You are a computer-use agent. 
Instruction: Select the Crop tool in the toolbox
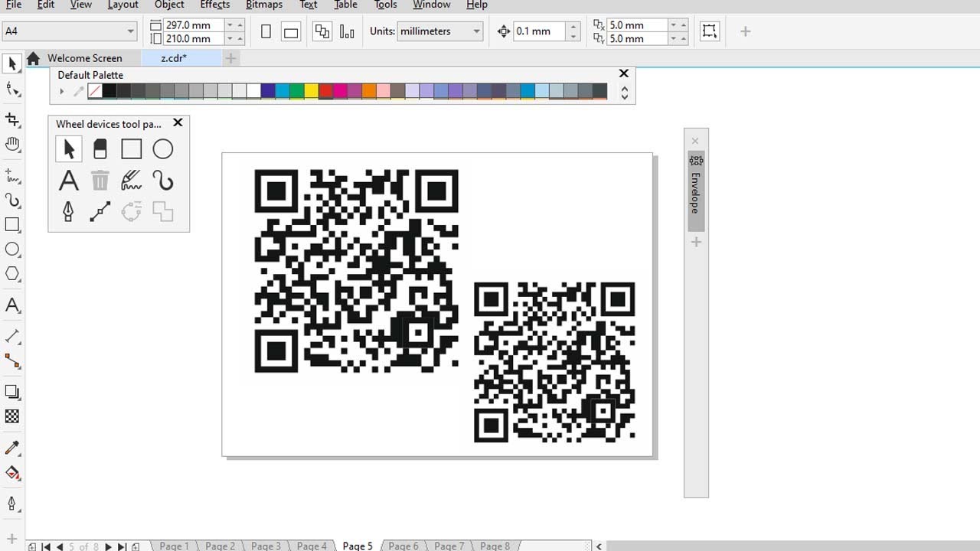(x=12, y=119)
